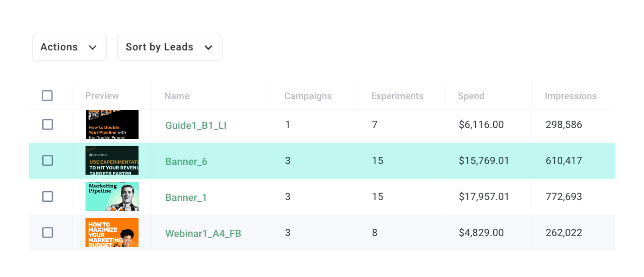Open the Guide1_B1_LI creative link

[x=196, y=125]
